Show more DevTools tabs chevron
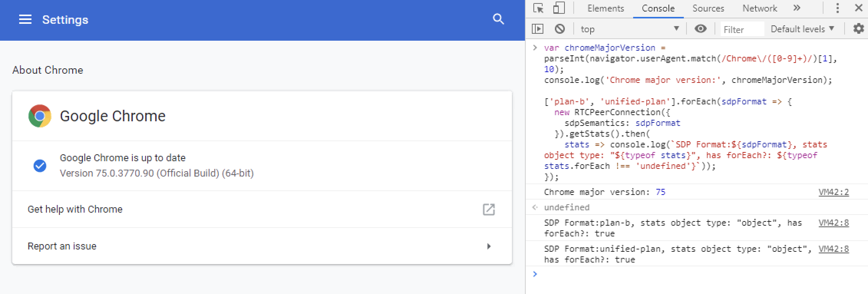 point(797,8)
